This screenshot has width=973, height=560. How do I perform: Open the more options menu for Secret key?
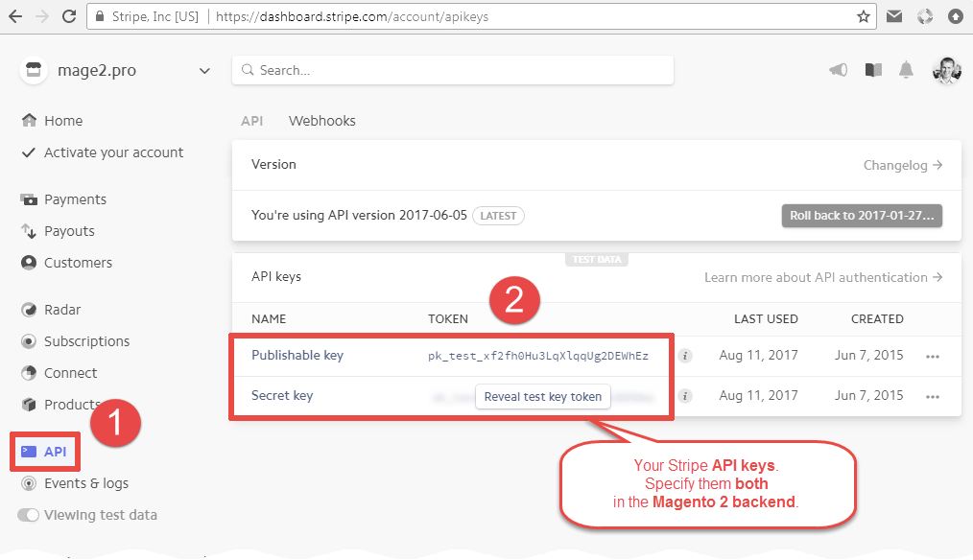pyautogui.click(x=932, y=397)
